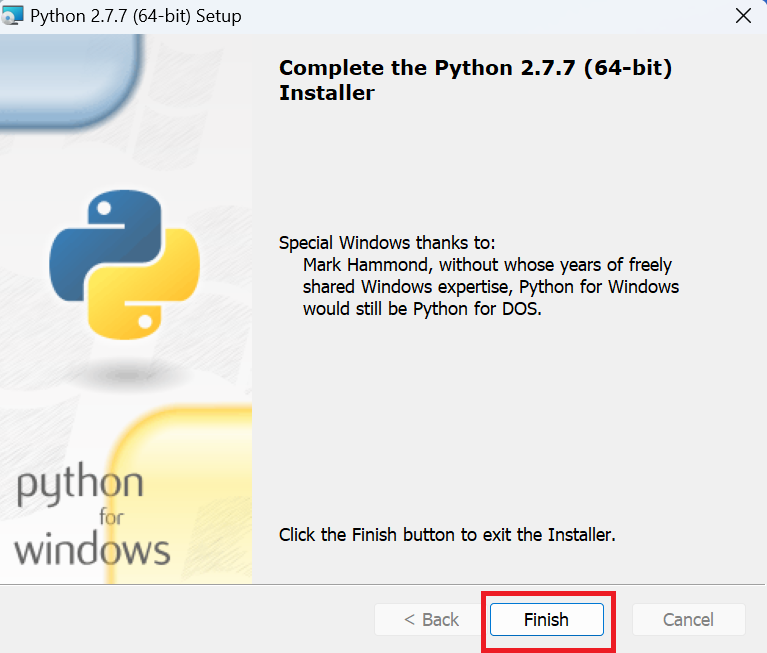Click the Python snake logo image
The width and height of the screenshot is (767, 653).
[125, 265]
